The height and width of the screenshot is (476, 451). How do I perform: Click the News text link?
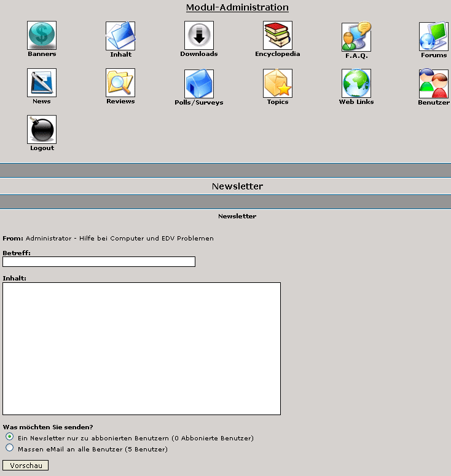point(42,101)
